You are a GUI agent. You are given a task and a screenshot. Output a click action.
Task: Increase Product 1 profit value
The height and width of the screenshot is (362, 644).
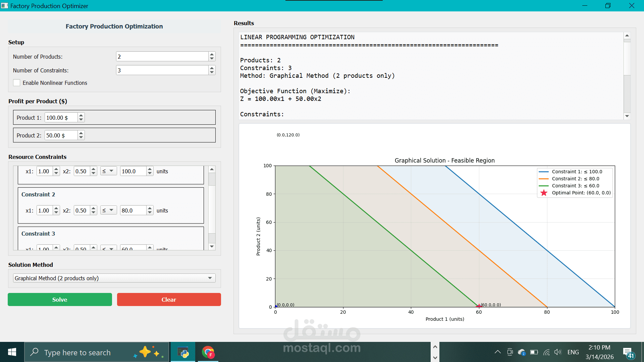(x=81, y=115)
